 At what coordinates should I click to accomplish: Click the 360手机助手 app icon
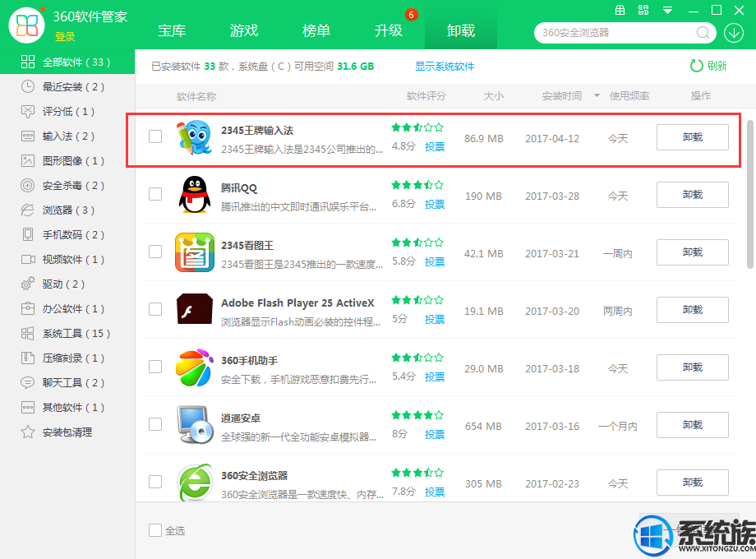[194, 367]
